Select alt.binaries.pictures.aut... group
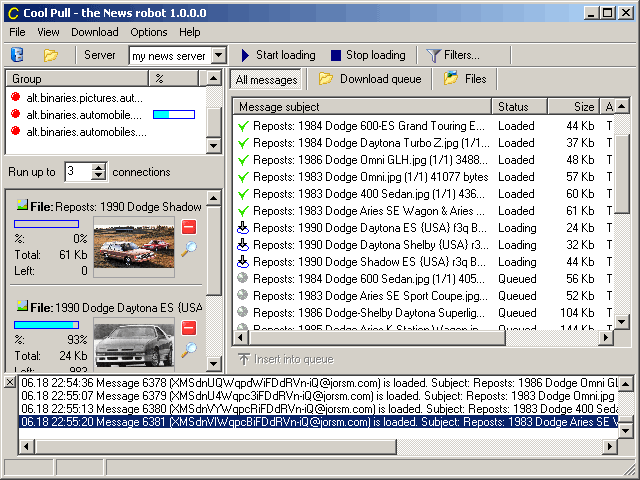The image size is (640, 480). click(x=84, y=98)
